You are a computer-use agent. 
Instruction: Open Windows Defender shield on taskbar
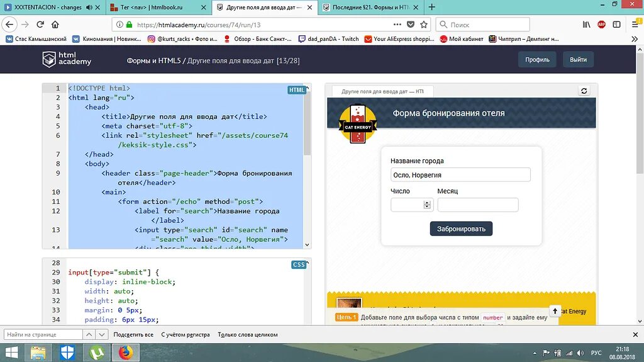(67, 353)
